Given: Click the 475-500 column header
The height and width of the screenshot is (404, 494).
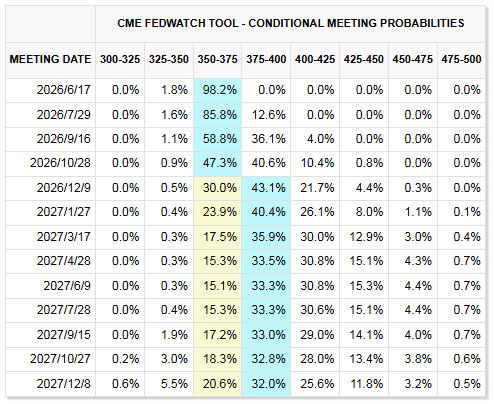Looking at the screenshot, I should point(461,59).
